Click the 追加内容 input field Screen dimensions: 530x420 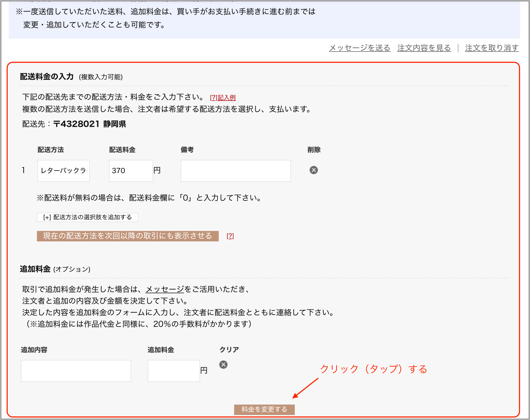76,371
